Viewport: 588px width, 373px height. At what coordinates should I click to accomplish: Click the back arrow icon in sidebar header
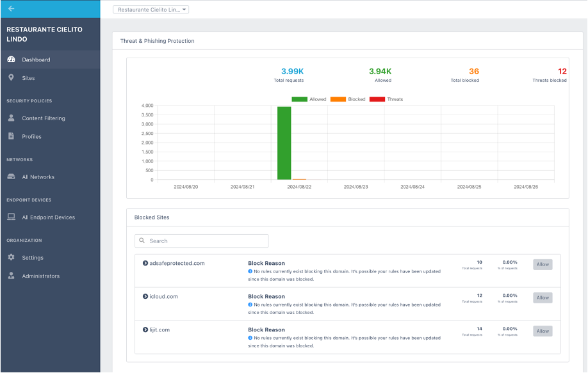click(x=12, y=8)
